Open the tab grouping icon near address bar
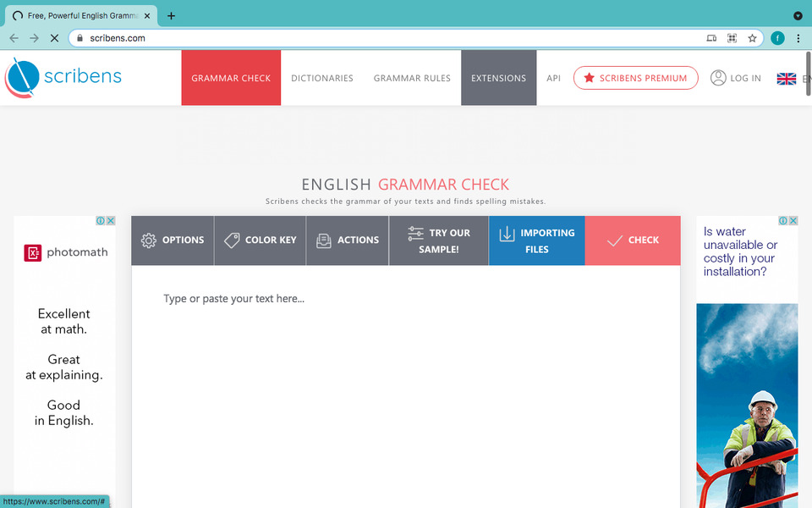Image resolution: width=812 pixels, height=508 pixels. [x=732, y=37]
